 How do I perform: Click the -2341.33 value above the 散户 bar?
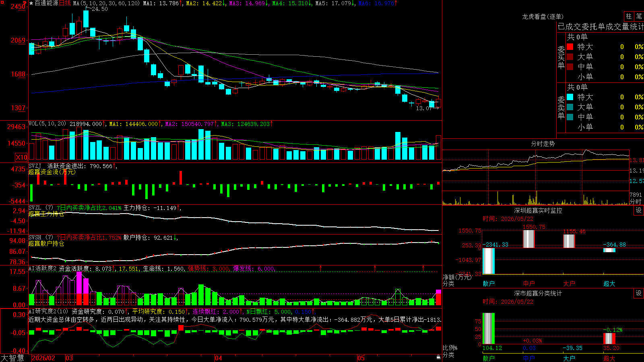495,245
